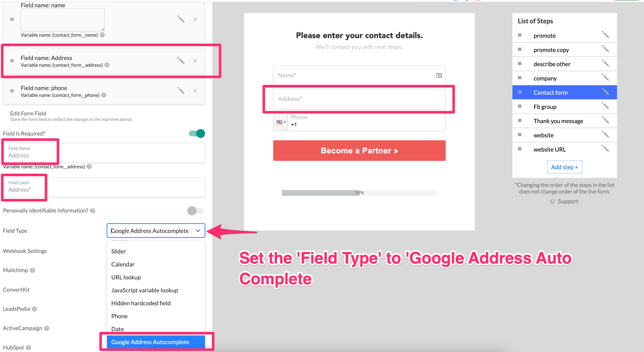The width and height of the screenshot is (644, 352).
Task: Click the remove (X) icon on Address field
Action: [196, 61]
